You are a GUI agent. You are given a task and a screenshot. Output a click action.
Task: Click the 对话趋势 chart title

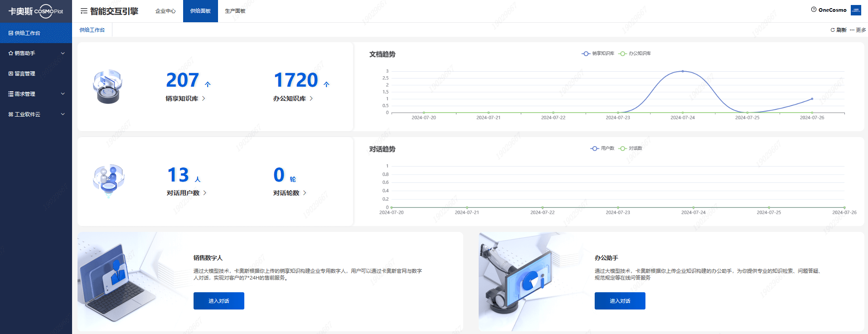click(x=382, y=149)
